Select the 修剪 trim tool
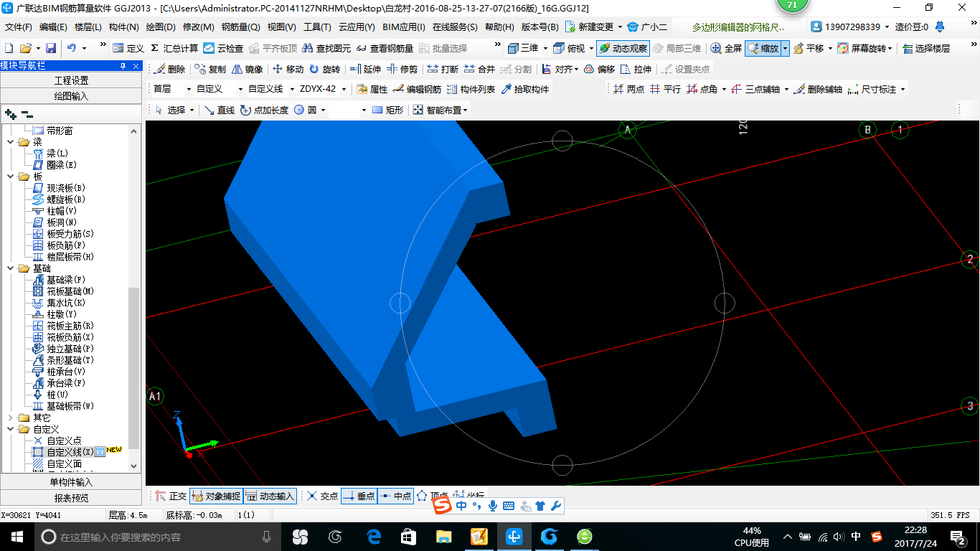 402,69
